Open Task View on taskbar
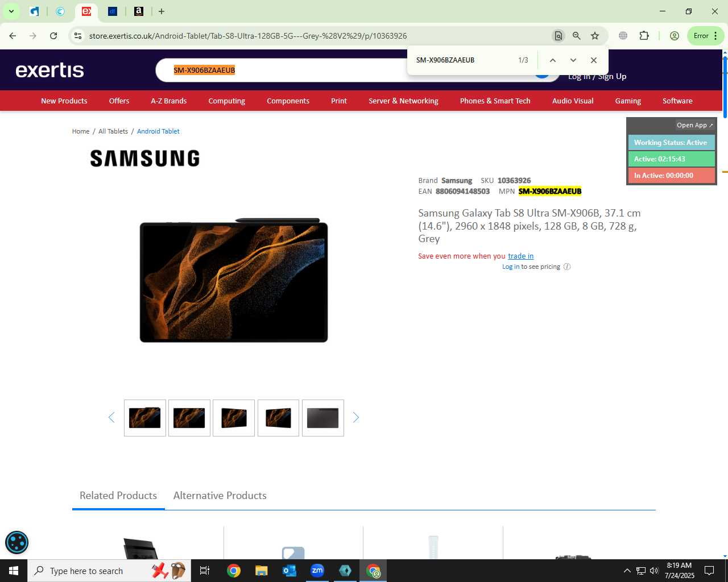728x582 pixels. (205, 571)
